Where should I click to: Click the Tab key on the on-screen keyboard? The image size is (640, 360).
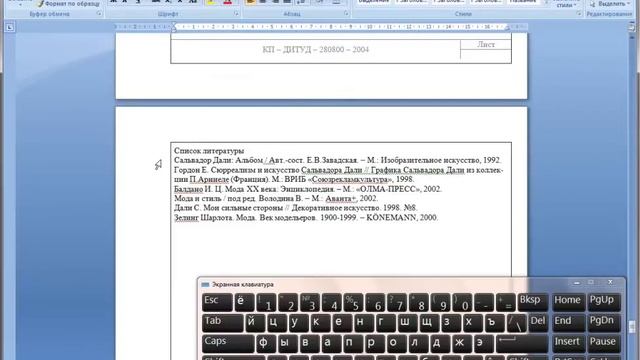tap(222, 322)
